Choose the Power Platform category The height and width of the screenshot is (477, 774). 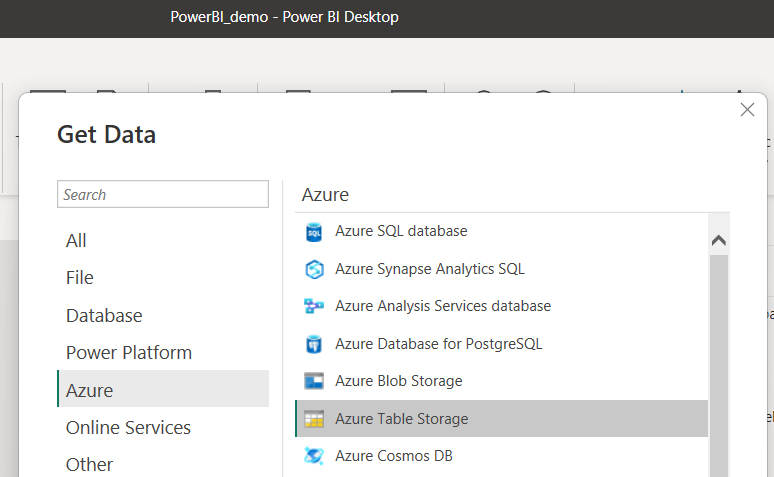pyautogui.click(x=129, y=352)
